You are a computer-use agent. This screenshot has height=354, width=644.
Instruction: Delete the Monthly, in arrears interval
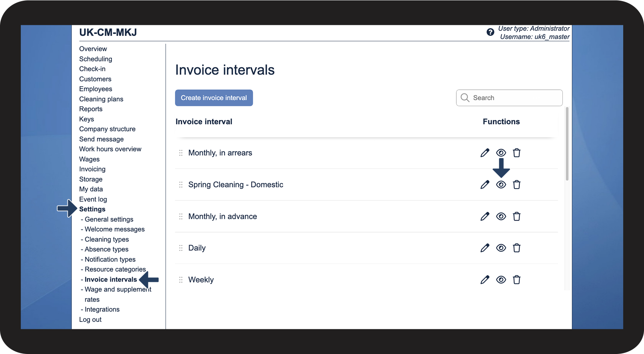pyautogui.click(x=516, y=153)
